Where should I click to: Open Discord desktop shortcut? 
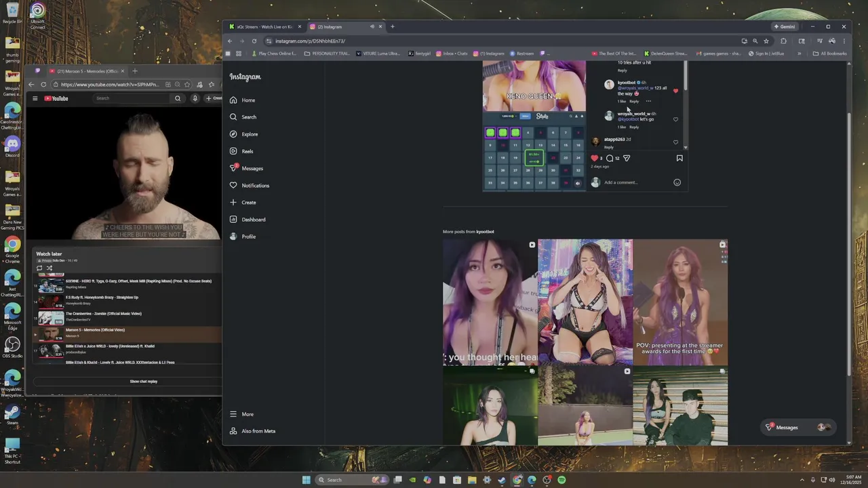tap(12, 147)
